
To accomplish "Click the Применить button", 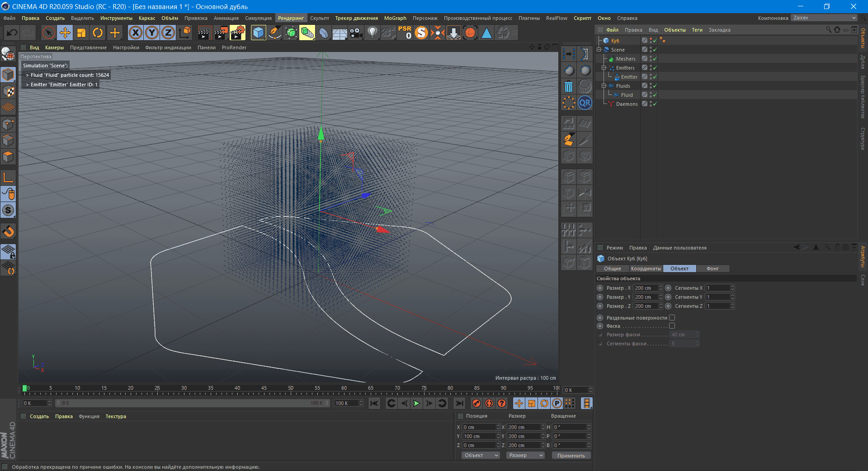I will click(x=571, y=455).
